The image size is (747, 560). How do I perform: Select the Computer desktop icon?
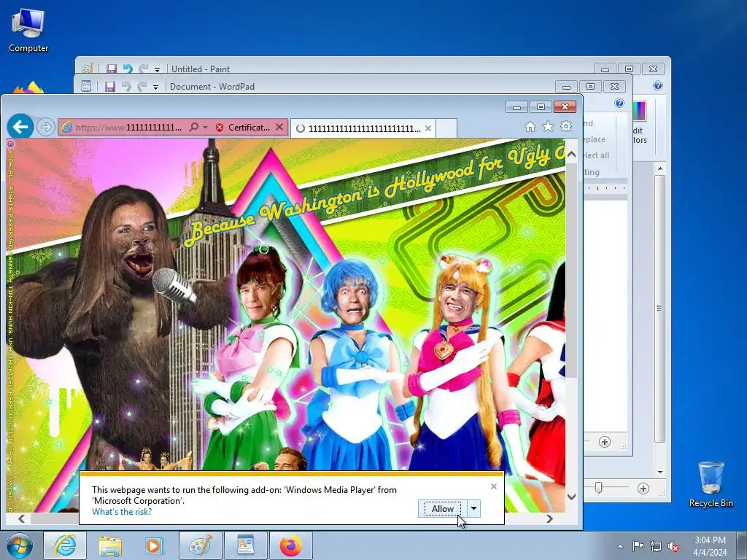[28, 31]
